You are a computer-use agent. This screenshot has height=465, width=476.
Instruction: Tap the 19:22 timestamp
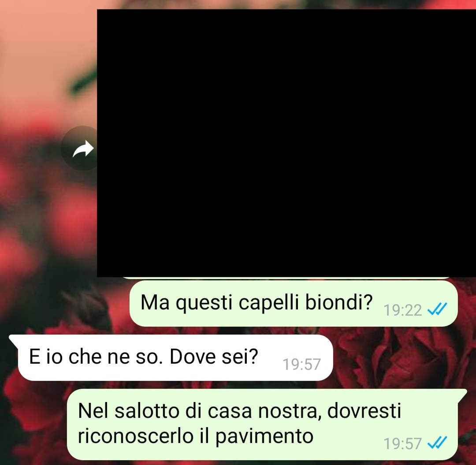coord(402,310)
